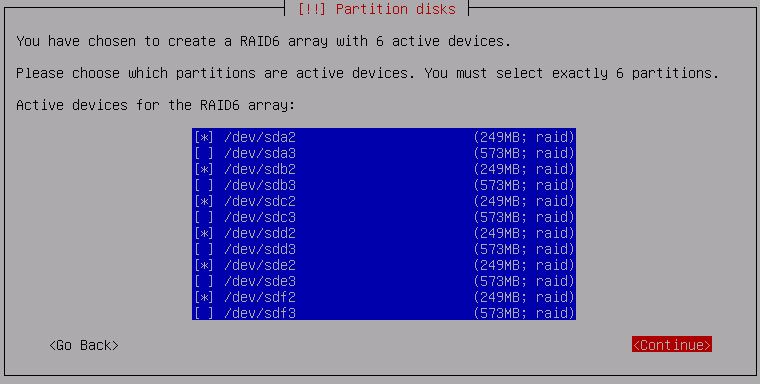Uncheck the /dev/sdb2 partition checkbox

point(204,169)
